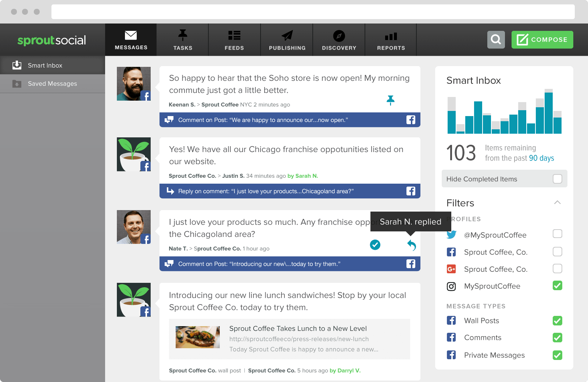588x382 pixels.
Task: View the Reports tab
Action: click(x=391, y=40)
